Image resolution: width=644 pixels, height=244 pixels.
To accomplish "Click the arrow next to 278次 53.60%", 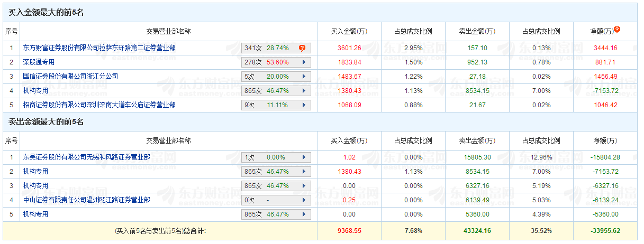I will click(x=304, y=62).
